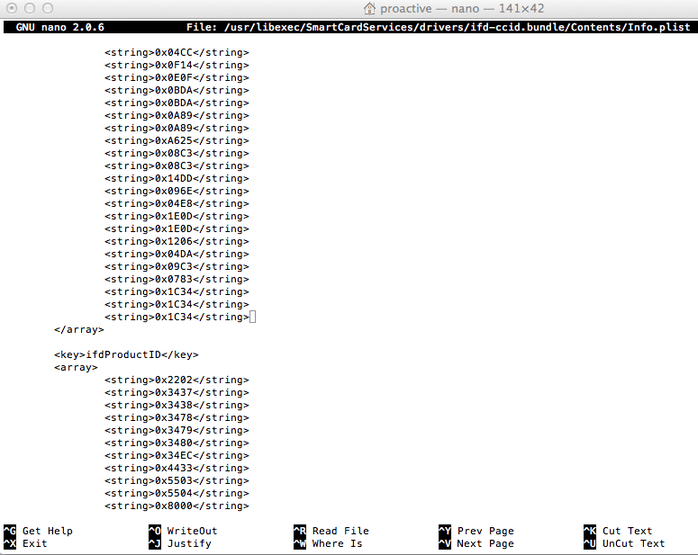This screenshot has width=698, height=555.
Task: Click the 0x2202 product ID line
Action: tap(177, 380)
